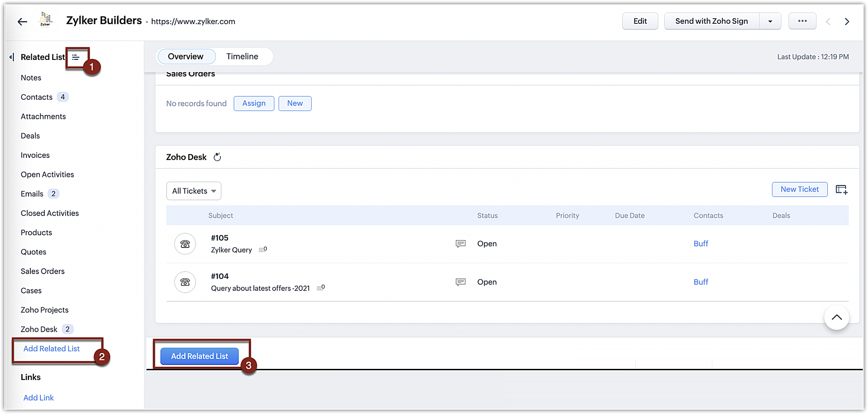Jump to Zoho Projects in Related List

click(x=45, y=310)
